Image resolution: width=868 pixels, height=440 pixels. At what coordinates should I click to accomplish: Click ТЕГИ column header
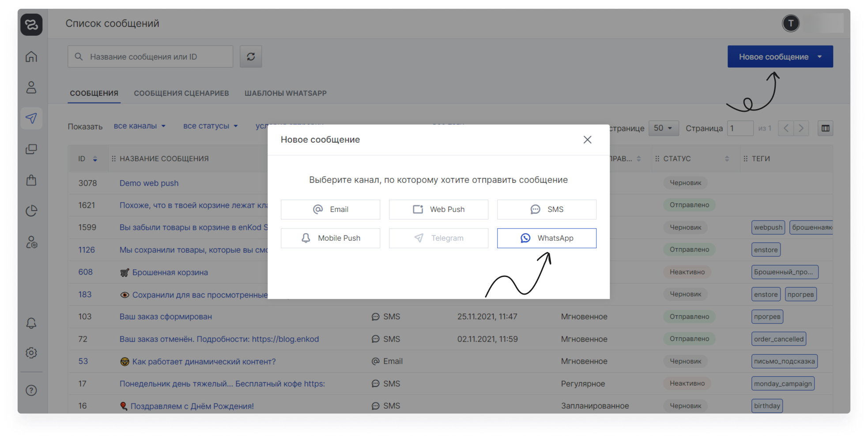[x=761, y=159]
